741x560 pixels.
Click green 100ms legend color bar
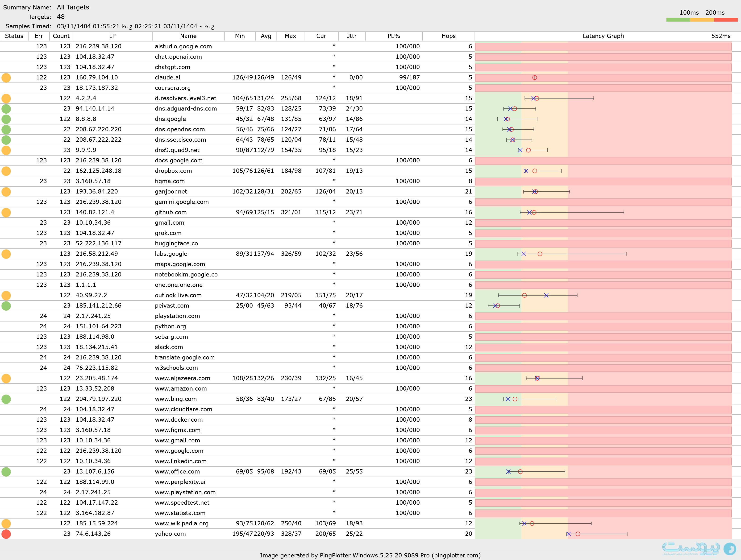[x=678, y=20]
